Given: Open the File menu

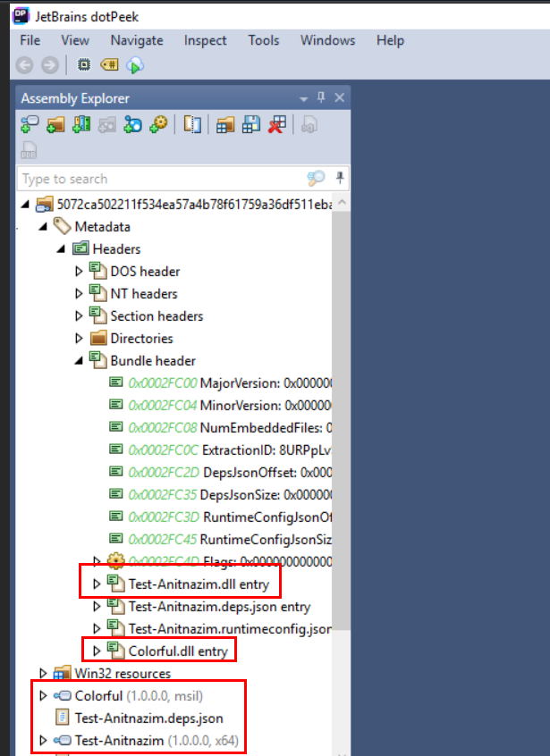Looking at the screenshot, I should (30, 40).
